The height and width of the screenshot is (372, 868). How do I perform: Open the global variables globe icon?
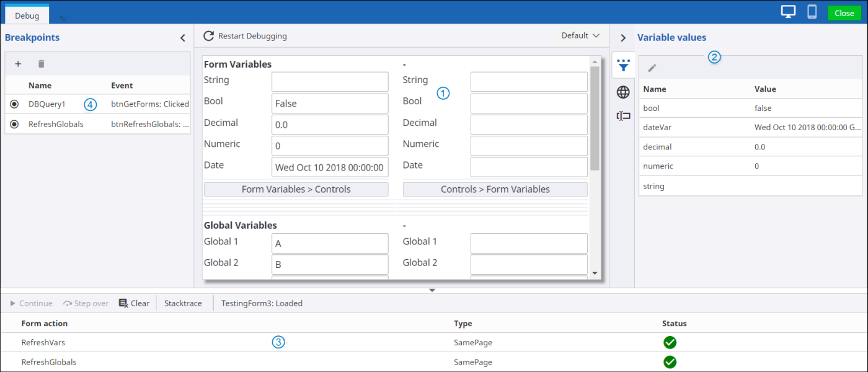pyautogui.click(x=623, y=92)
